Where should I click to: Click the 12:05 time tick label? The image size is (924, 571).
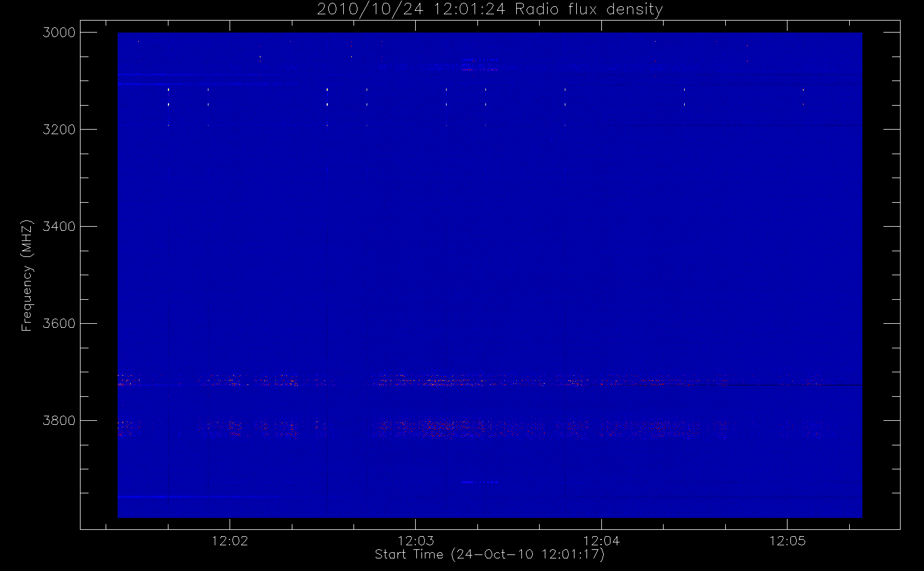788,541
